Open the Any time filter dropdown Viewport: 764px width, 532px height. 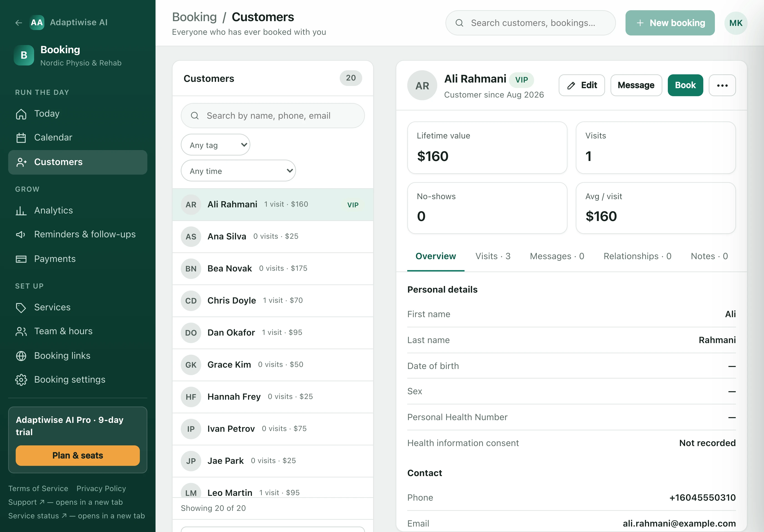pos(238,171)
